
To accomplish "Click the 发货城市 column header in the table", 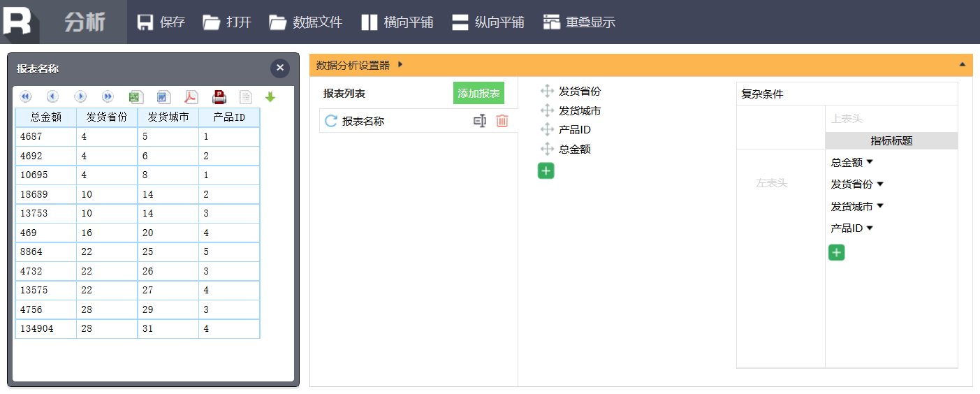I will [x=168, y=117].
